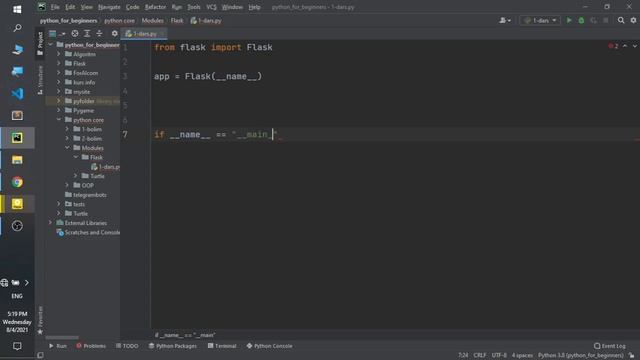Place cursor on the app = Flask(__name__) line
The height and width of the screenshot is (360, 640).
click(208, 76)
